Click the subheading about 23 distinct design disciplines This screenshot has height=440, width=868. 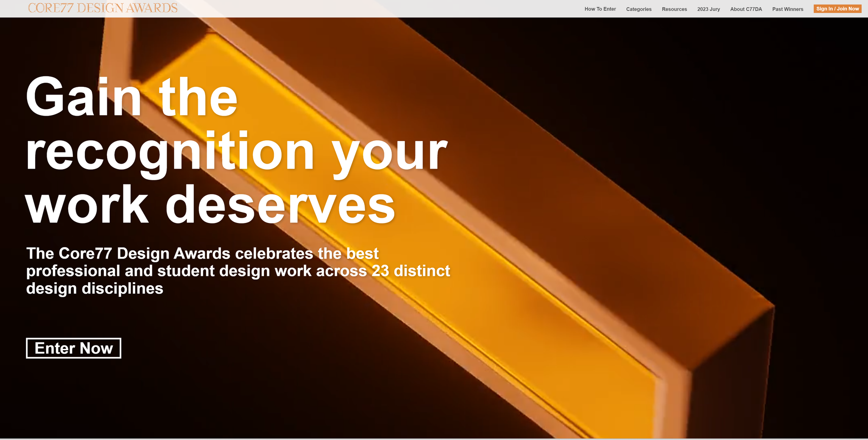pos(238,271)
